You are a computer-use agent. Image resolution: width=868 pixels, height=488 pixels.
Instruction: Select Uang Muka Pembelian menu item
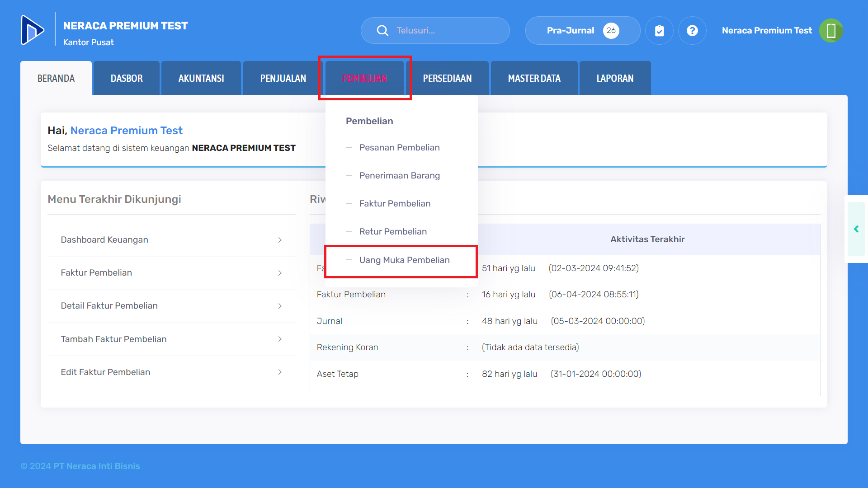coord(404,260)
